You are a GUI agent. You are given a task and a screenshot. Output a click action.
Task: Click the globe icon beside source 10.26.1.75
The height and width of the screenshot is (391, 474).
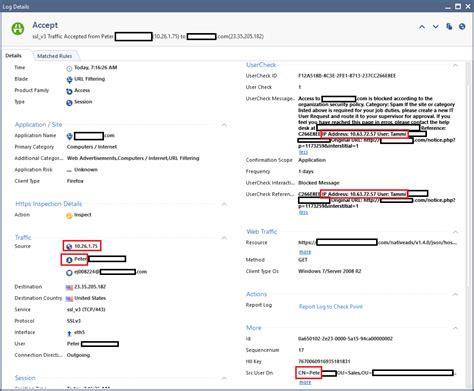[69, 247]
